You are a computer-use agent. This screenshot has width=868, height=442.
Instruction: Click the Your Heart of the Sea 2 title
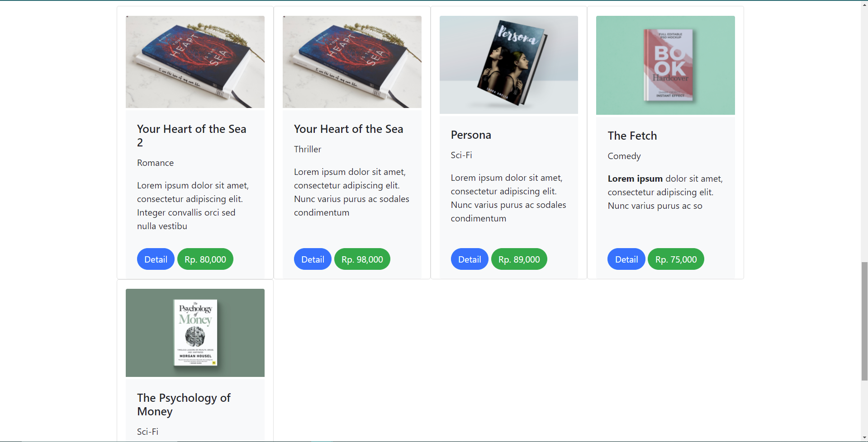191,136
